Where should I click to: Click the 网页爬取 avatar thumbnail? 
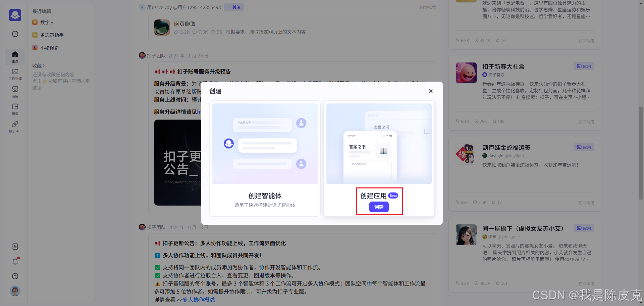pyautogui.click(x=162, y=28)
